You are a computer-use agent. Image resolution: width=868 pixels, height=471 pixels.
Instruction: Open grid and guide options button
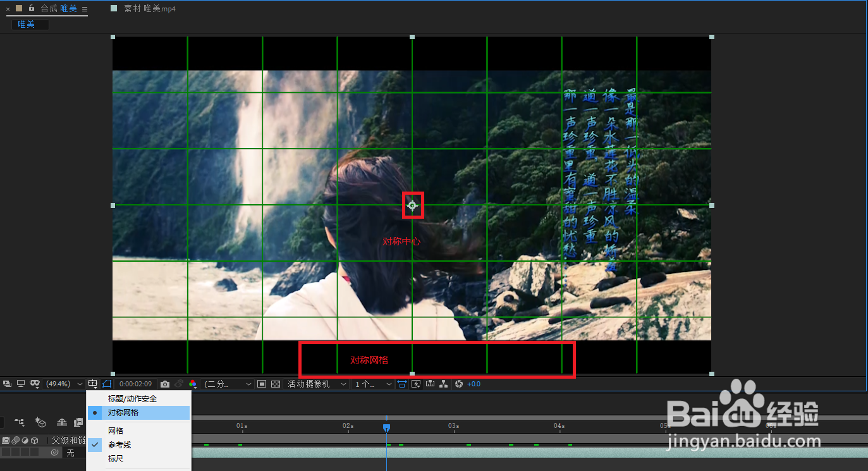[93, 384]
